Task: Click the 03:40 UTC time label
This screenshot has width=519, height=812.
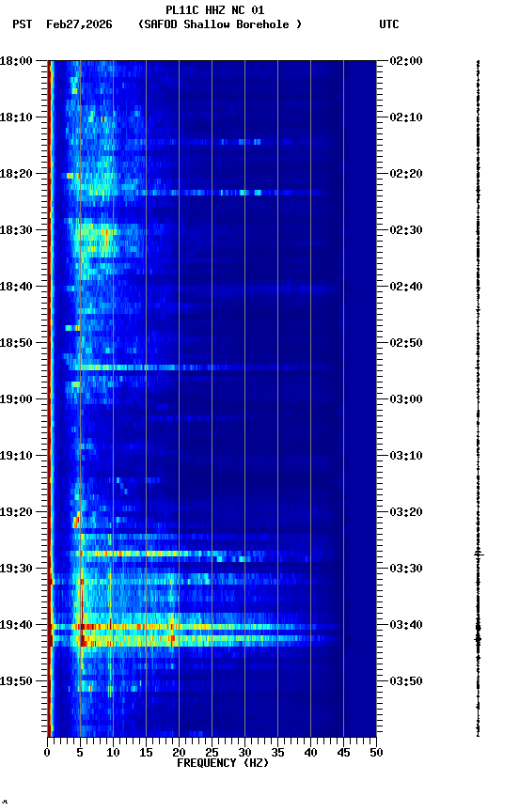Action: coord(406,625)
